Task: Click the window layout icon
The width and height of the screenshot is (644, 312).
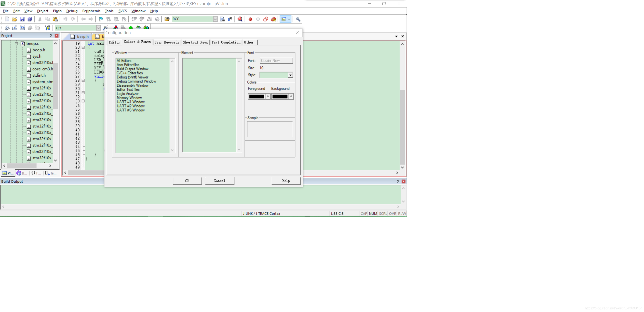Action: pyautogui.click(x=284, y=19)
